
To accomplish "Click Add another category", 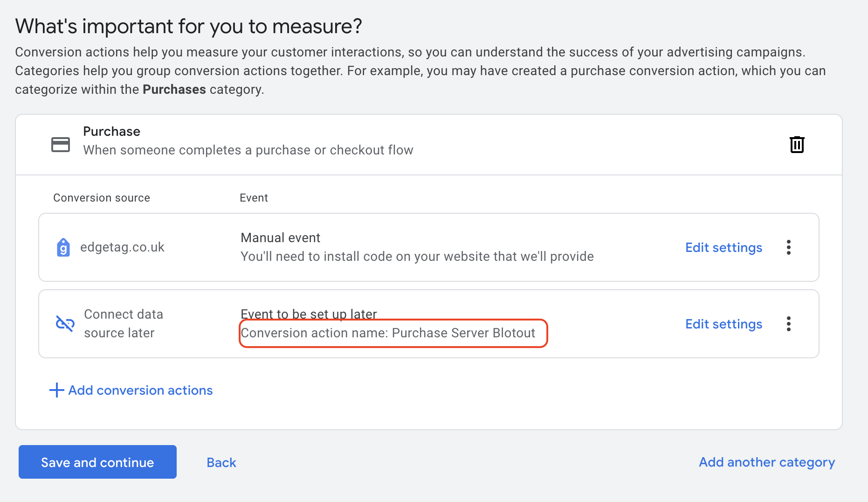I will click(x=766, y=462).
